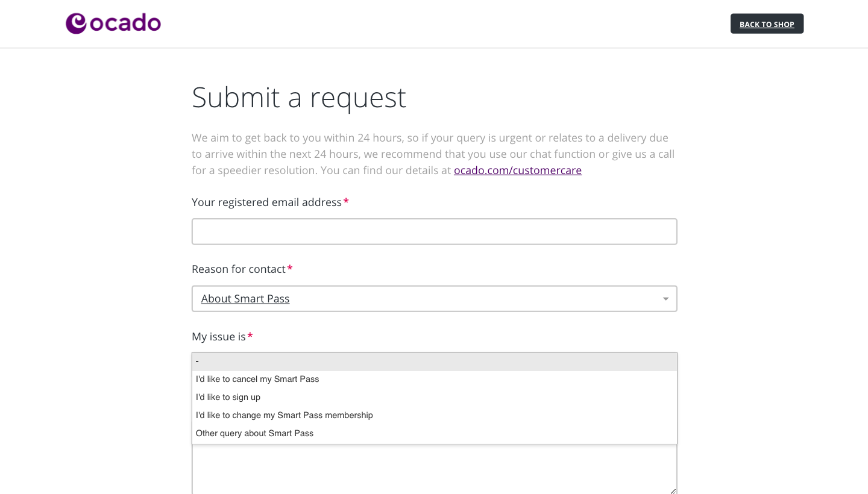Click the Submit a request heading

coord(299,97)
